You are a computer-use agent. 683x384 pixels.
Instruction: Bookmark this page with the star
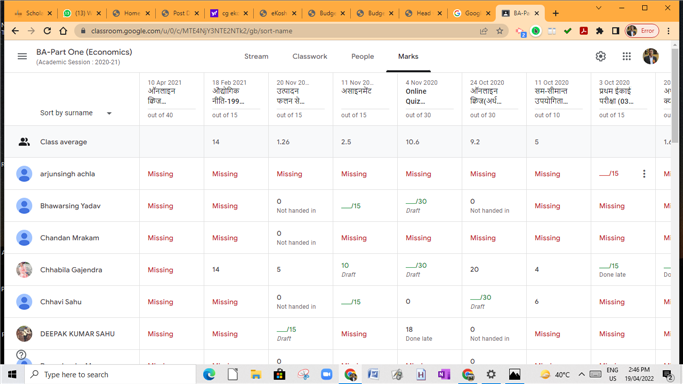pyautogui.click(x=500, y=31)
